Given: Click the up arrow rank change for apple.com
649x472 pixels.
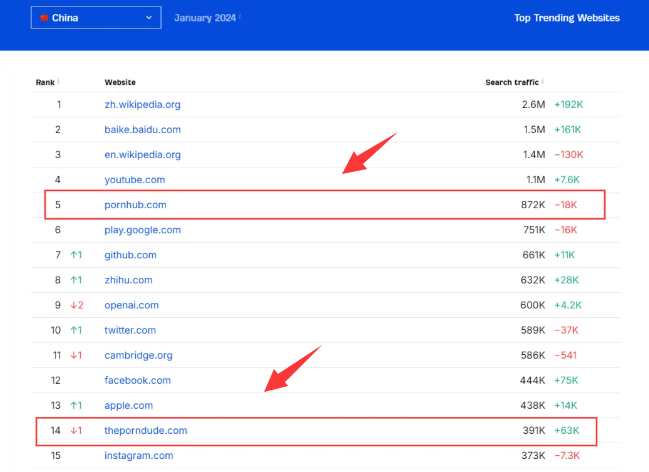Looking at the screenshot, I should tap(76, 405).
